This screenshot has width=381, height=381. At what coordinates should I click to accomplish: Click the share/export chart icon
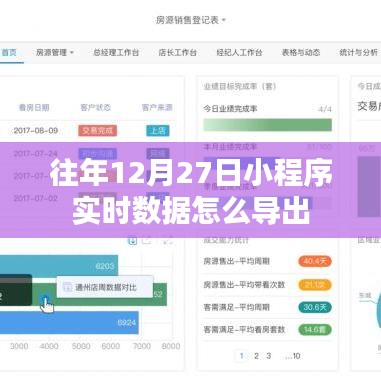click(147, 241)
